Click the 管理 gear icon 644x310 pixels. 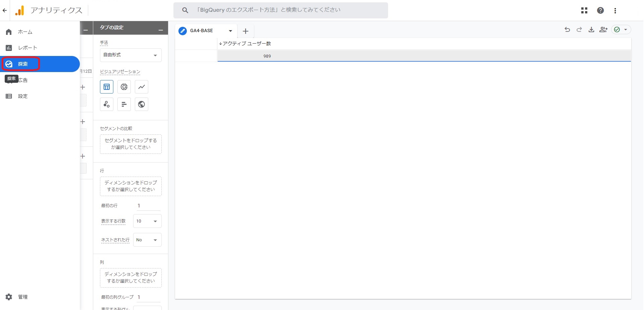[9, 297]
